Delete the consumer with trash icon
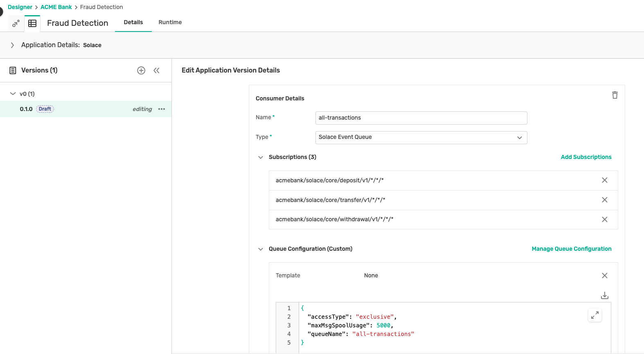 point(615,95)
